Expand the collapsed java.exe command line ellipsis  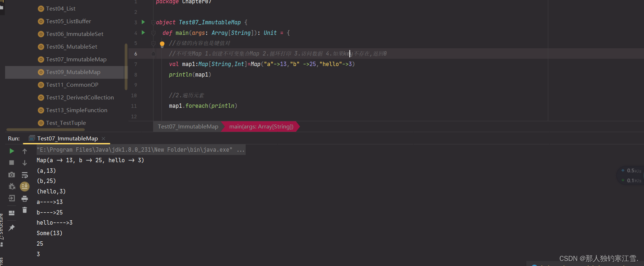[x=241, y=150]
